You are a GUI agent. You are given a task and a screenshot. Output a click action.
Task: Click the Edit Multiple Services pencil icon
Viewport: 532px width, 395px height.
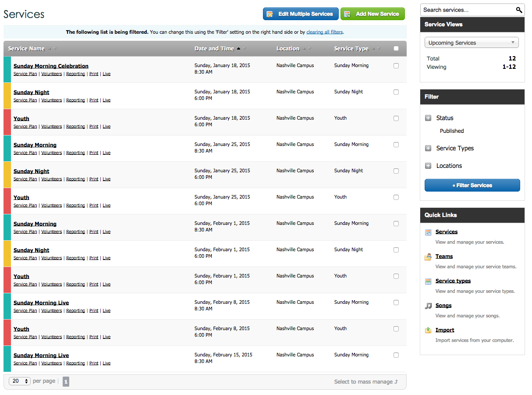[x=270, y=14]
